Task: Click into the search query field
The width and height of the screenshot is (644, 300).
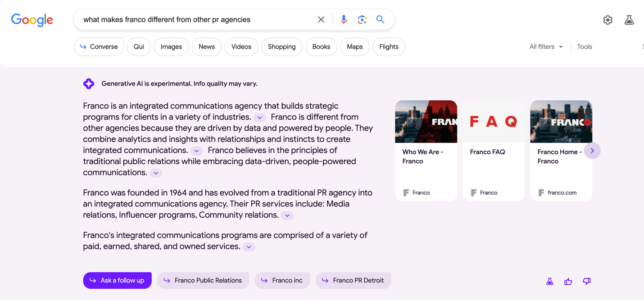Action: coord(196,20)
